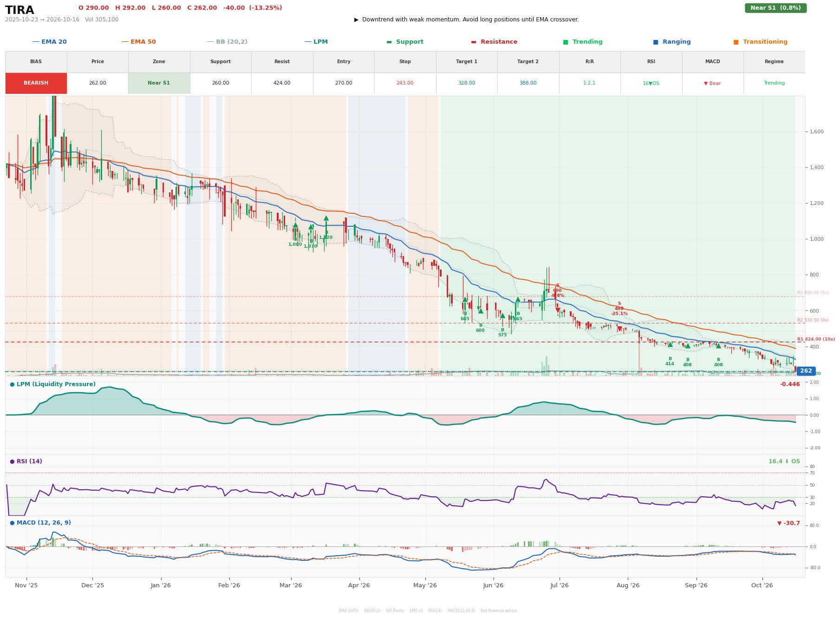This screenshot has width=840, height=618.
Task: Click the MACD Bear cell
Action: coord(712,83)
